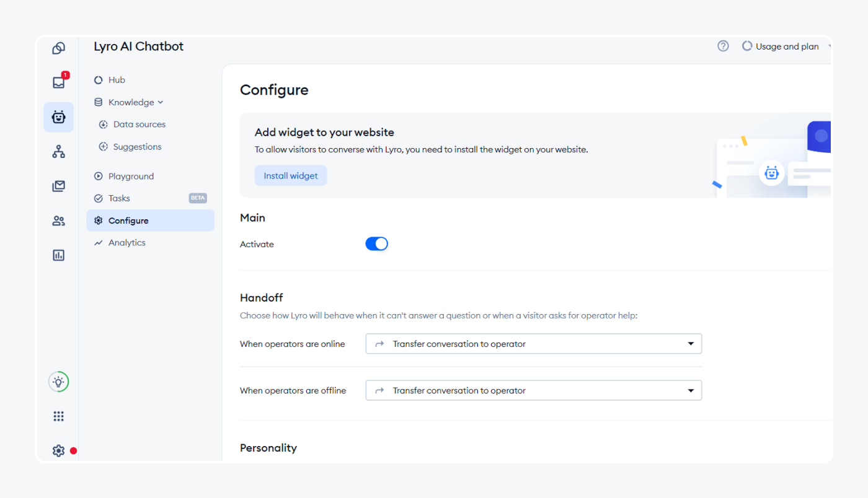Click the Suggestions icon

tap(104, 147)
